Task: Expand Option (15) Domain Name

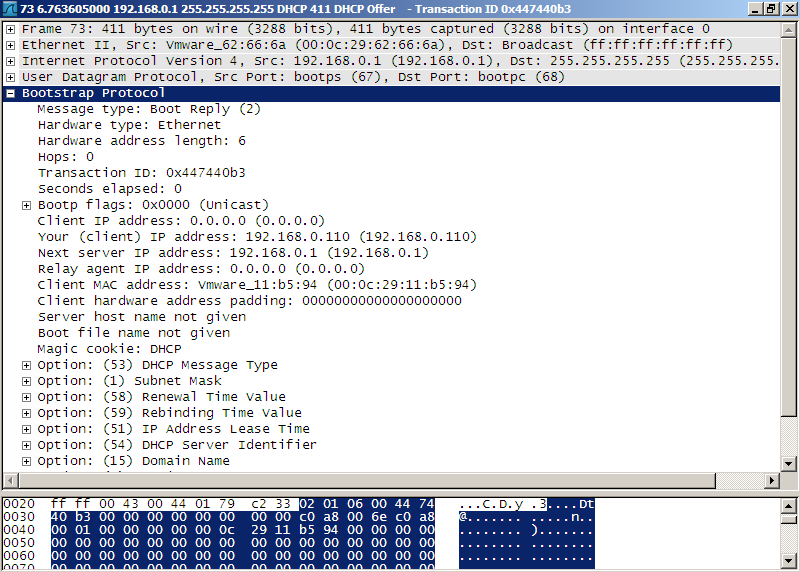Action: pos(26,461)
